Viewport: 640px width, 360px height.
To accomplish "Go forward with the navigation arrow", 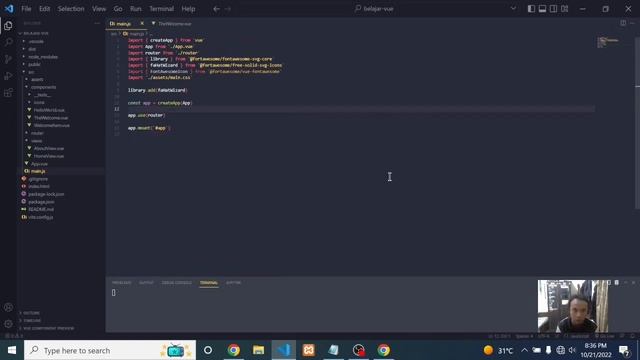I will 228,9.
